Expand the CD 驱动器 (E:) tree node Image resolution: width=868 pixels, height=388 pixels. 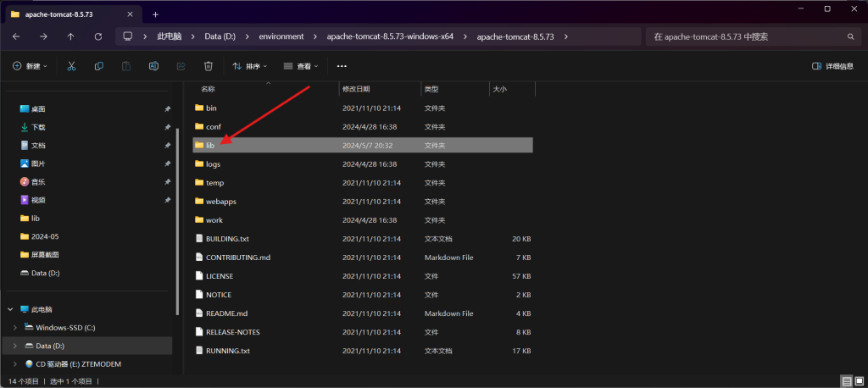15,364
